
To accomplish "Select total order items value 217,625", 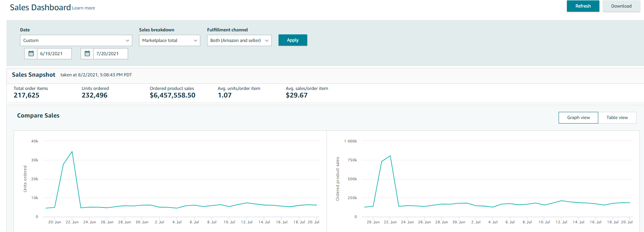I will coord(26,95).
